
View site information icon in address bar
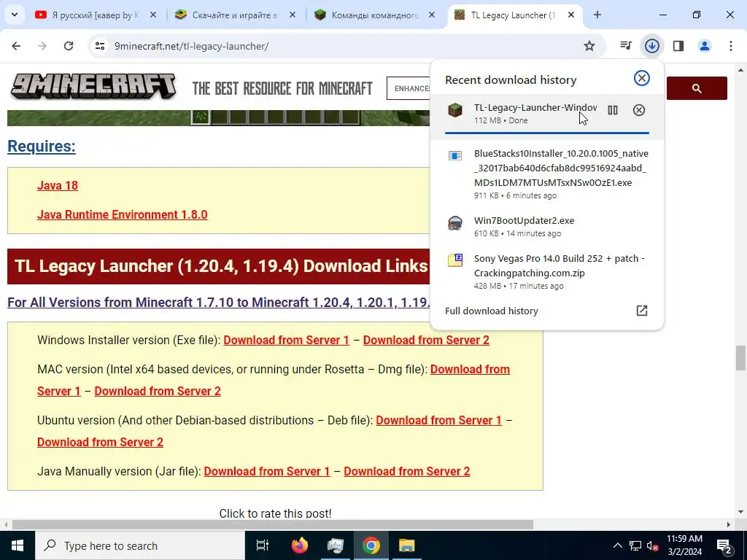(x=100, y=46)
